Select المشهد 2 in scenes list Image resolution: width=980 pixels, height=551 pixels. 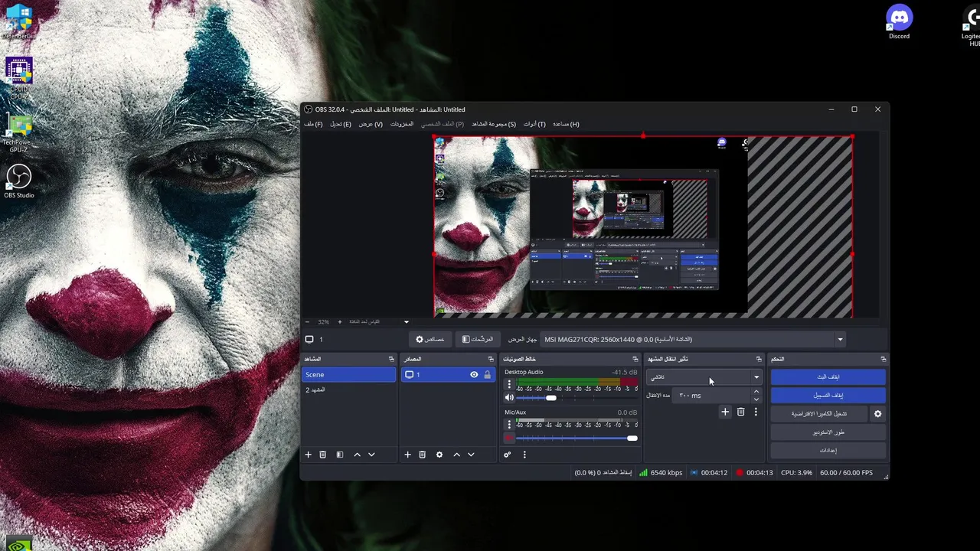[x=348, y=390]
